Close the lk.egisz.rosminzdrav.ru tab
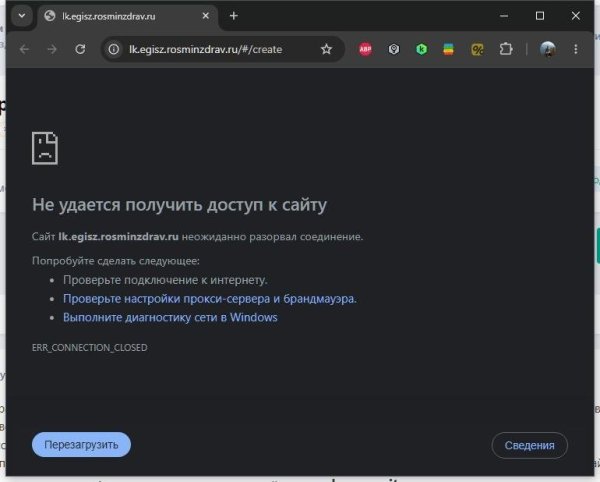Screen dimensions: 600x482 pyautogui.click(x=205, y=16)
